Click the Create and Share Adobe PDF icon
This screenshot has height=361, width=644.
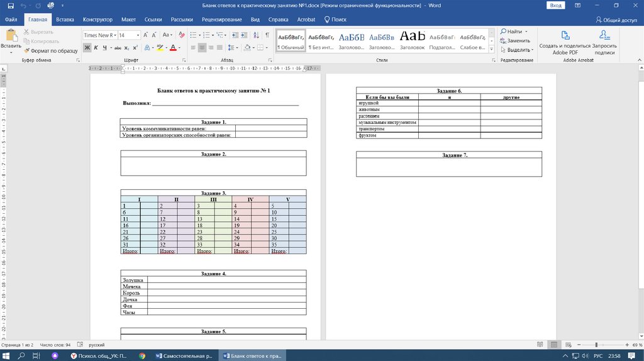click(565, 36)
